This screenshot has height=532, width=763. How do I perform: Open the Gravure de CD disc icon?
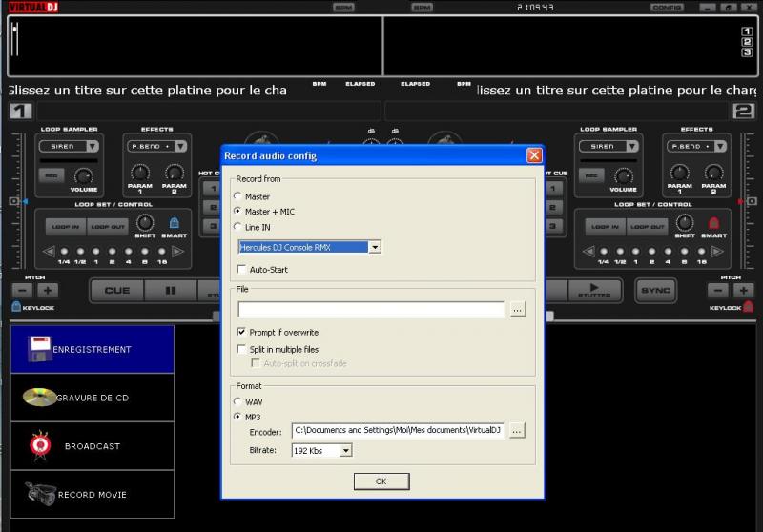(x=39, y=398)
